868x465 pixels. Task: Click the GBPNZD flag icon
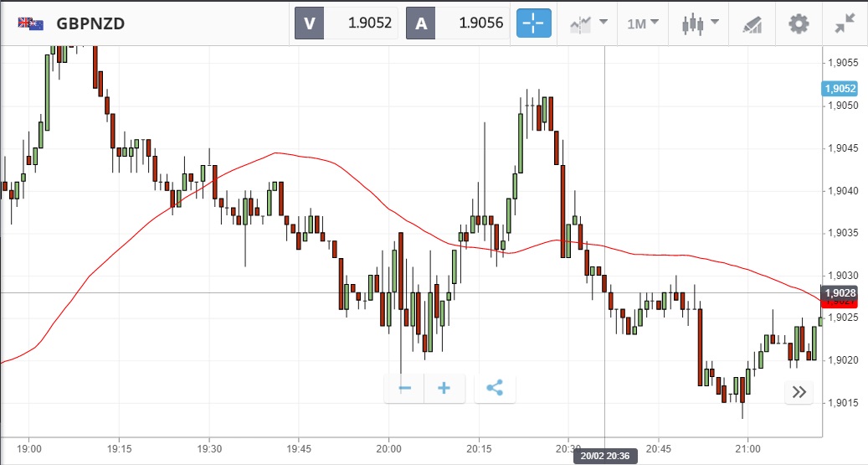coord(31,23)
